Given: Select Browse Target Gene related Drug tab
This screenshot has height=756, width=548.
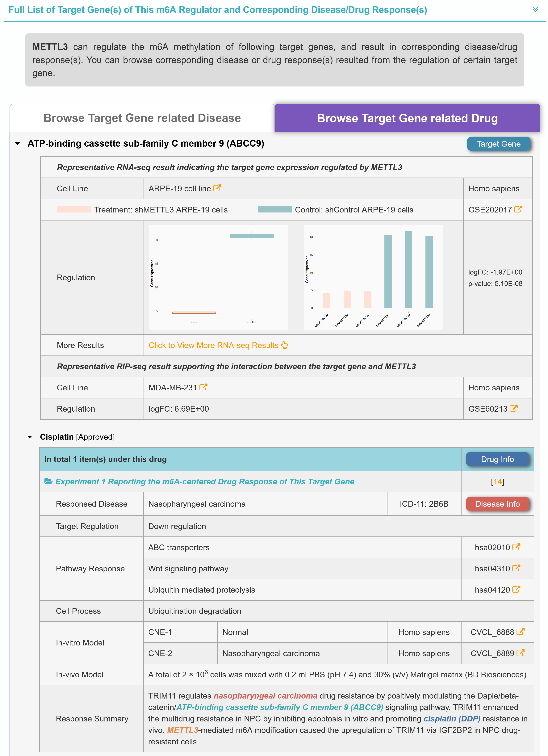Looking at the screenshot, I should coord(407,118).
